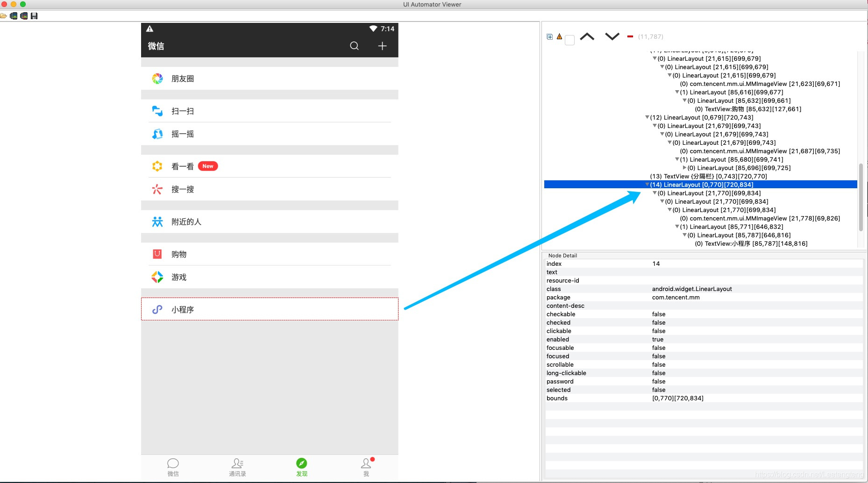
Task: Select the 游戏 colorful diamond icon
Action: [157, 277]
